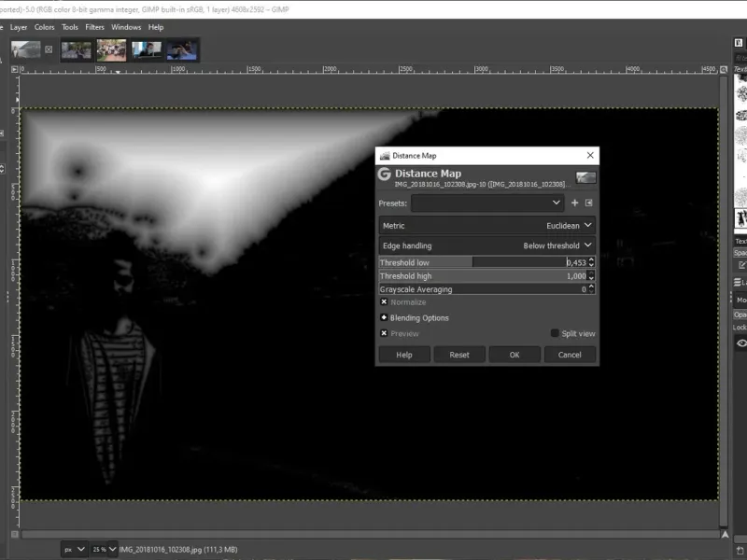
Task: Click the navigate image icon at canvas corner
Action: pos(723,534)
